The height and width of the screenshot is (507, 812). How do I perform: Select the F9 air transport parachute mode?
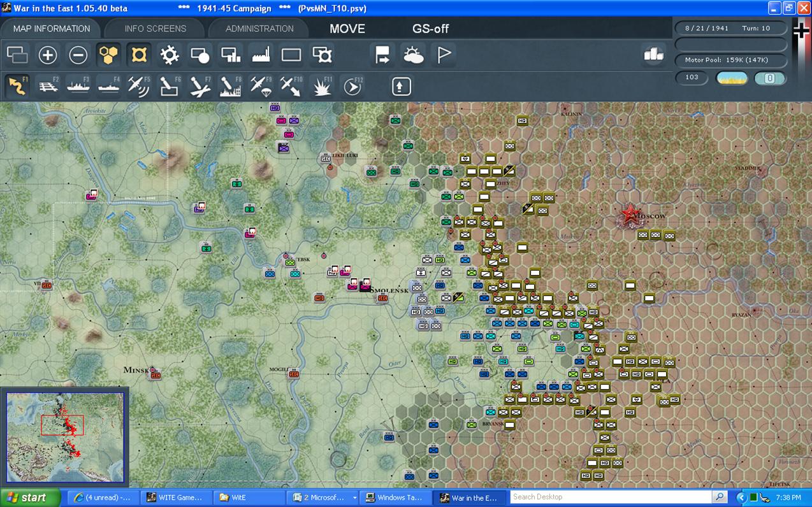tap(261, 86)
